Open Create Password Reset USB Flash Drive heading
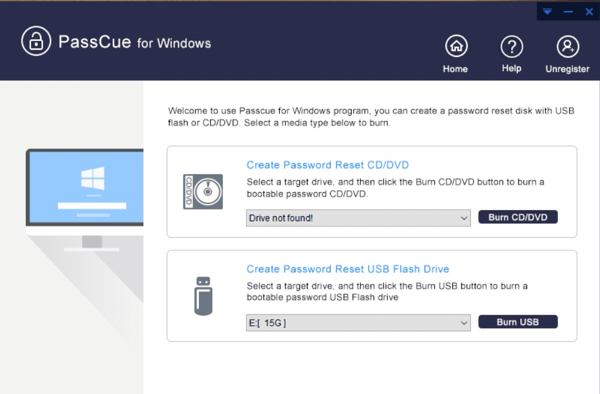 [x=348, y=269]
